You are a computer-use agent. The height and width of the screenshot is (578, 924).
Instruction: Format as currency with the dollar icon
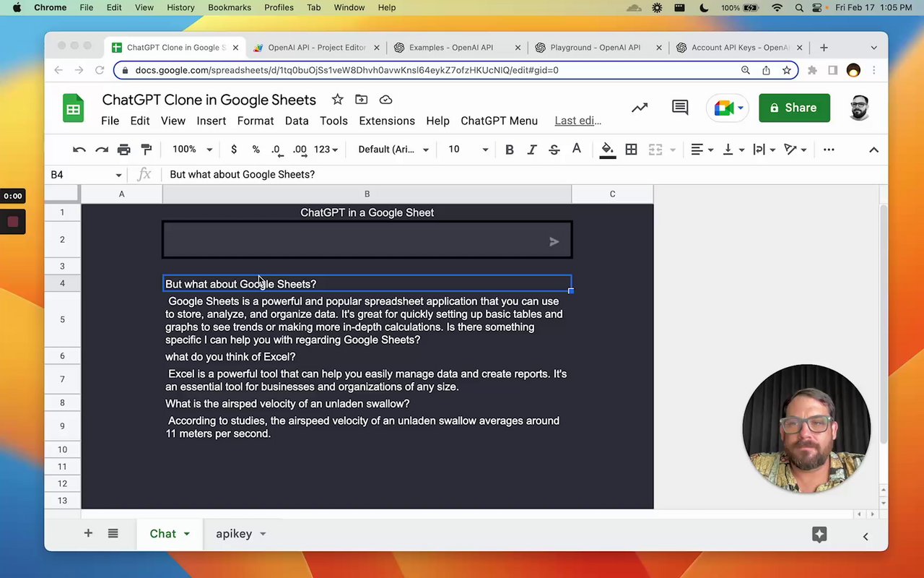tap(234, 150)
